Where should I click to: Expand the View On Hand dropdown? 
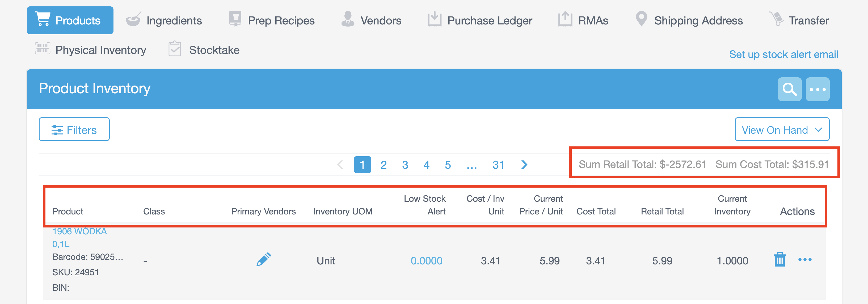coord(782,129)
